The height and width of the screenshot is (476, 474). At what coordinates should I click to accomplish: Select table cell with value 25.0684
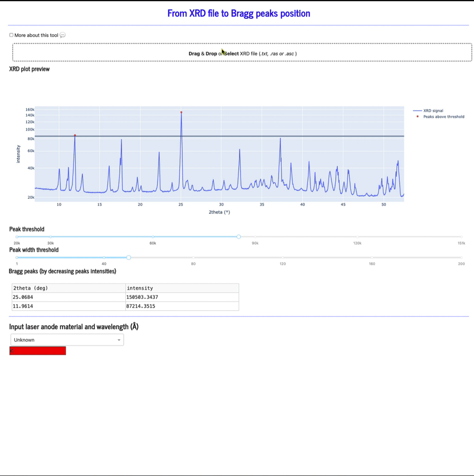coord(69,297)
